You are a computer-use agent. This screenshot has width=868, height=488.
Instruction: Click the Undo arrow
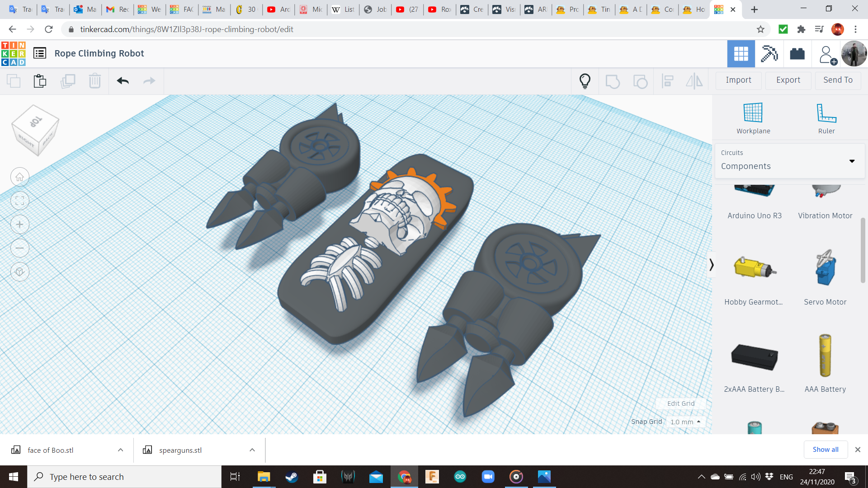[123, 81]
